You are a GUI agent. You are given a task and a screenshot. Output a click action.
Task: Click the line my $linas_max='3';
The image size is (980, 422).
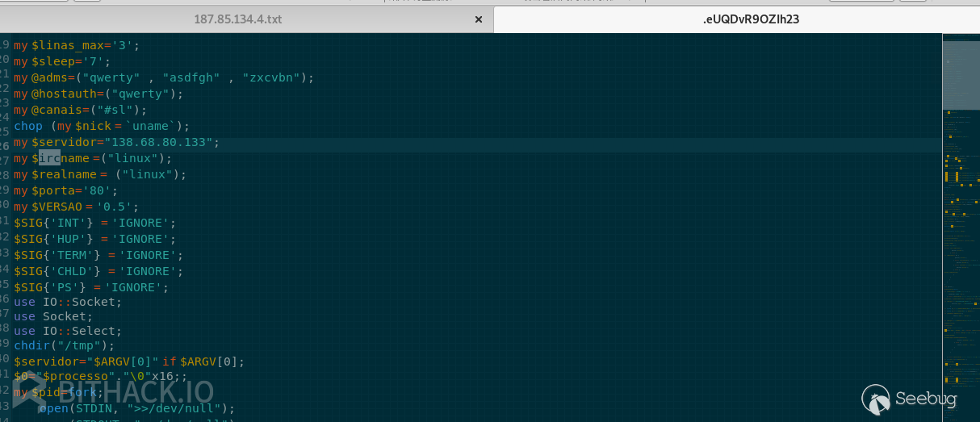pos(77,45)
